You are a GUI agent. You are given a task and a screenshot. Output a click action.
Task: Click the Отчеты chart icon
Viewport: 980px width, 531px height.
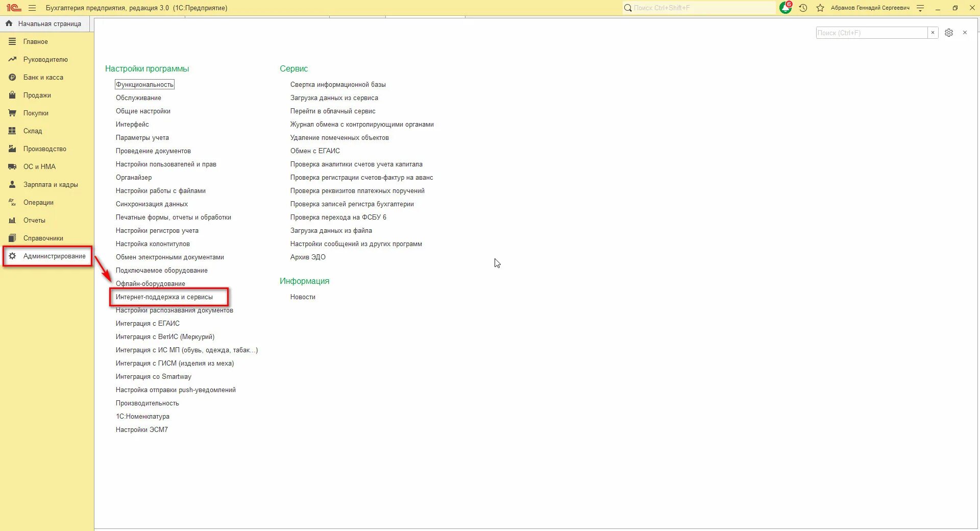click(x=12, y=221)
